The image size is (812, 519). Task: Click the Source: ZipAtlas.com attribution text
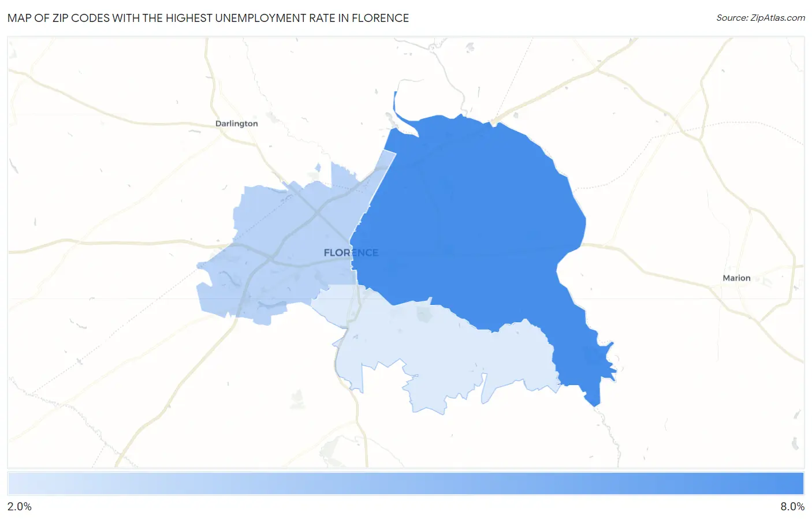761,18
